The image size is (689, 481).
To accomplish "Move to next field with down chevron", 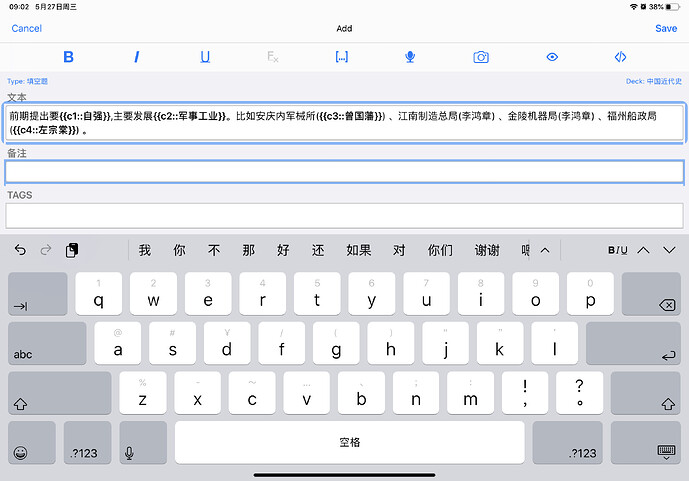I will (669, 250).
